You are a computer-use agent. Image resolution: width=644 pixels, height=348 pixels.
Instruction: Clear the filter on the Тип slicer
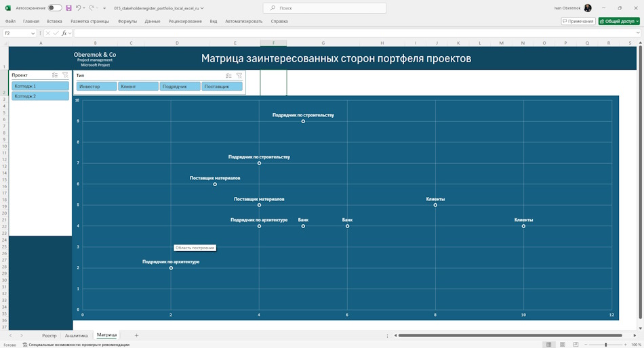(x=239, y=76)
